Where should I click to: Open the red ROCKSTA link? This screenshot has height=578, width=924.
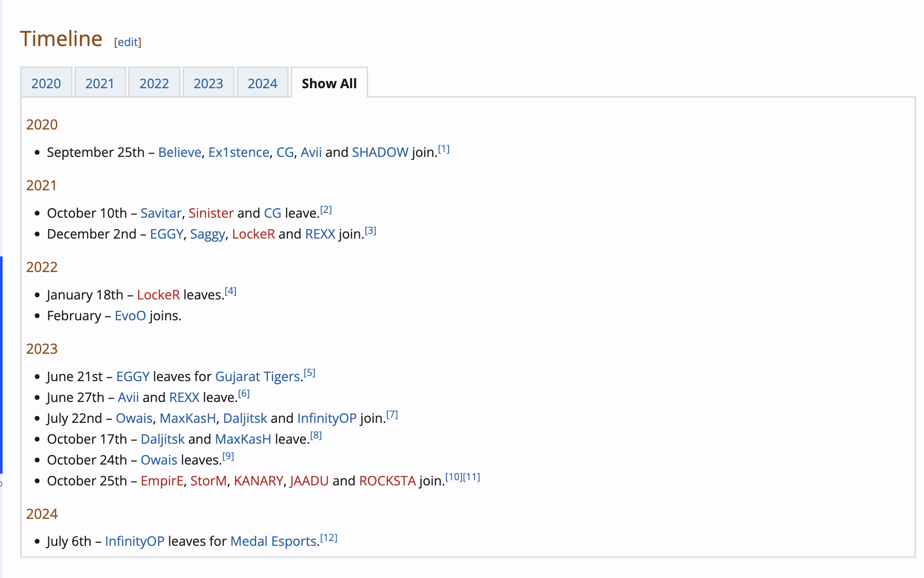(x=387, y=481)
